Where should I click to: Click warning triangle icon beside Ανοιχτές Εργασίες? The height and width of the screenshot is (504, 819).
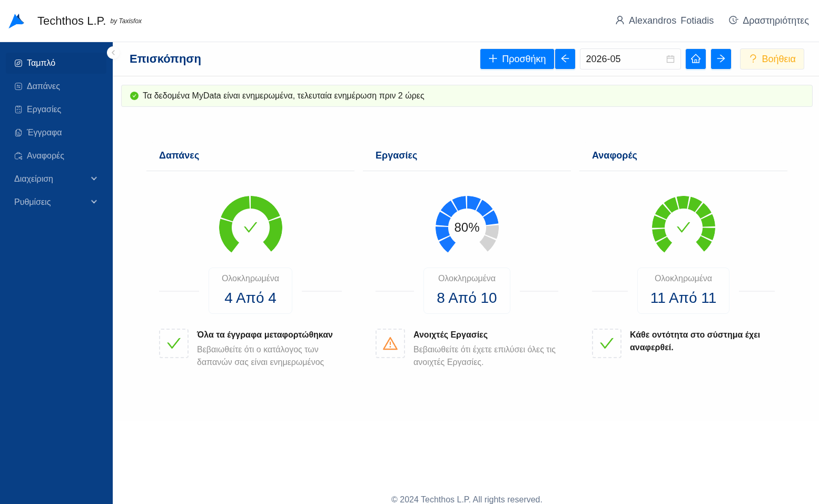tap(390, 343)
